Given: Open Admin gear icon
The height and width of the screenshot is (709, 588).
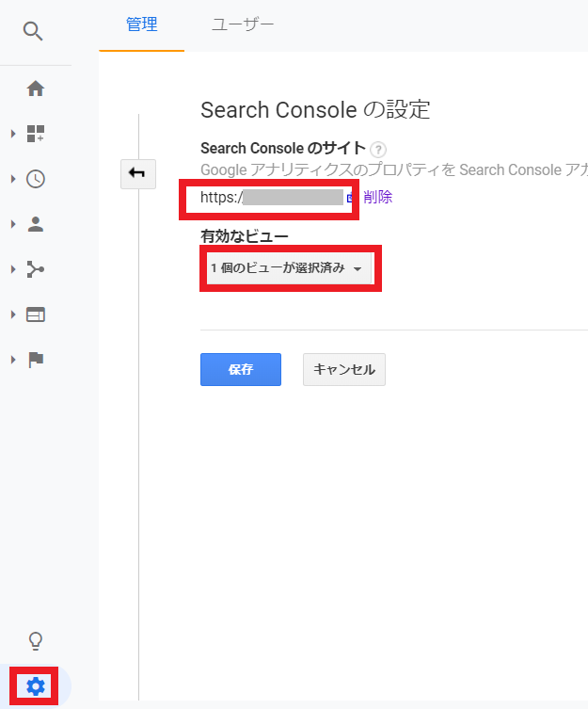Looking at the screenshot, I should pos(35,686).
